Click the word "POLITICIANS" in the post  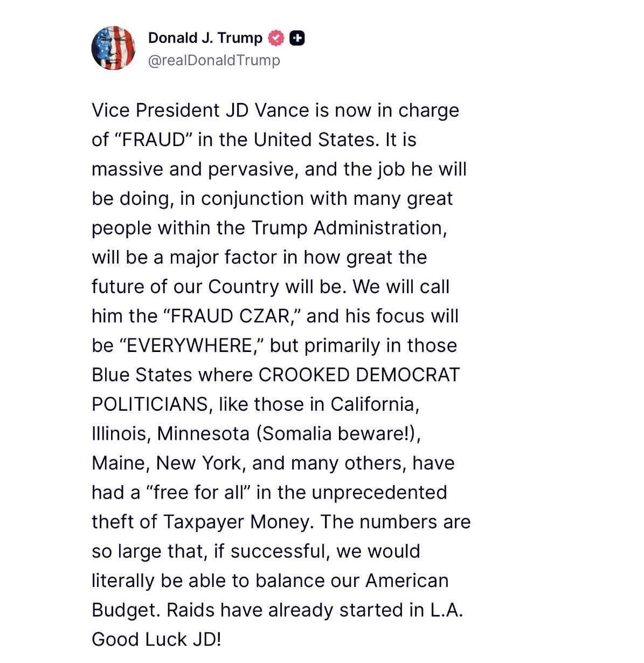pos(150,404)
